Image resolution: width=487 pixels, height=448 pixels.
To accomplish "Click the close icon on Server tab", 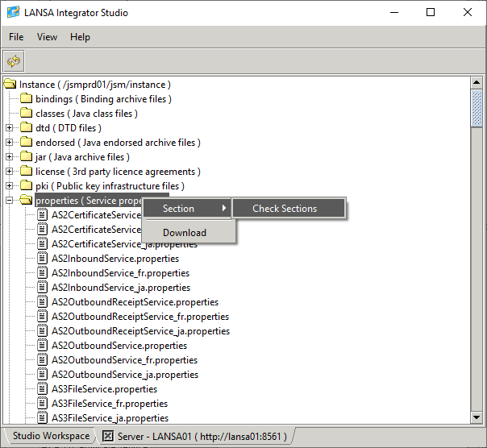I will click(107, 436).
